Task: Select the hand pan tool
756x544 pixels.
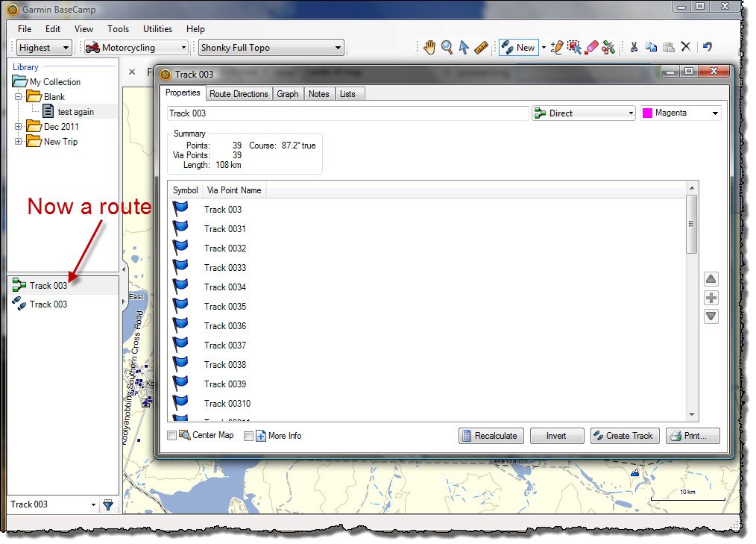Action: tap(429, 47)
